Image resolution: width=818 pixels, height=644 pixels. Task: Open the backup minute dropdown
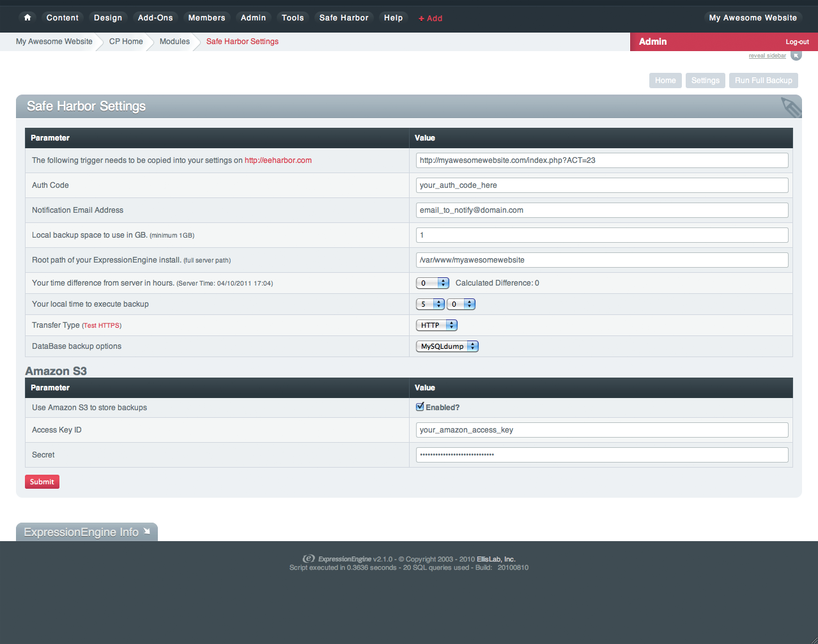461,304
